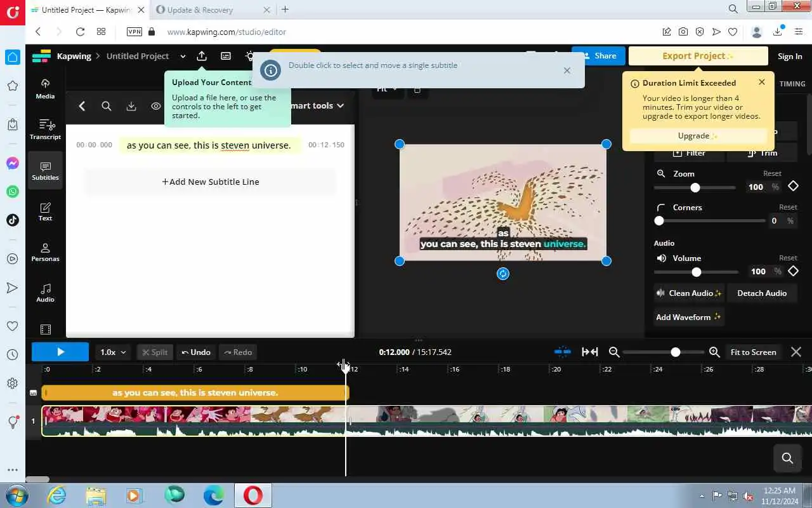Select the Untitled Project Kapwing browser tab
The image size is (812, 508).
click(88, 10)
